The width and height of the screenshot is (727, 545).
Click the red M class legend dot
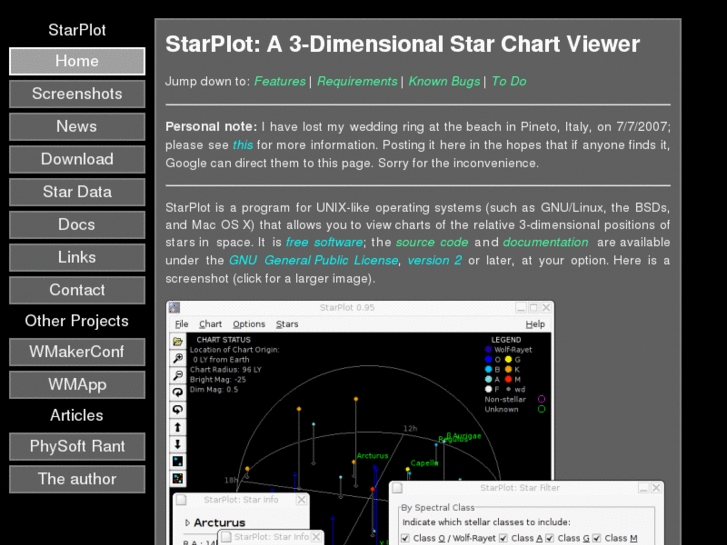509,379
